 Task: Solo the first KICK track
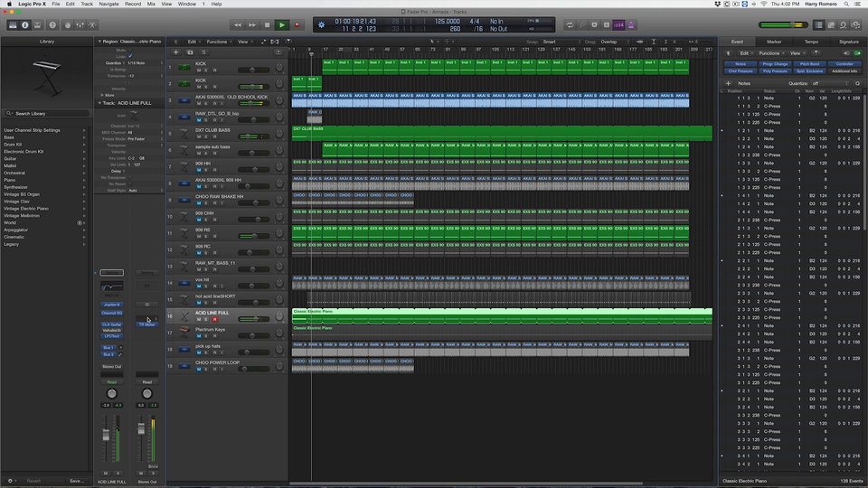(206, 70)
